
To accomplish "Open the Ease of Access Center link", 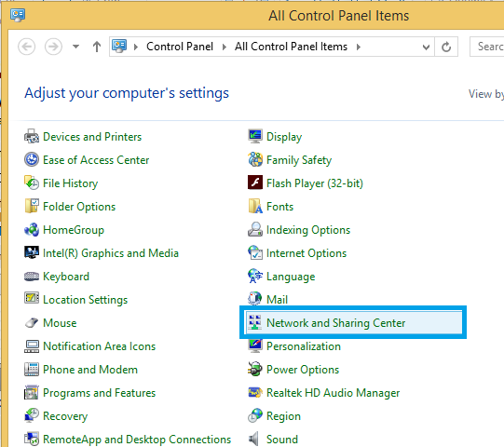I will (96, 160).
